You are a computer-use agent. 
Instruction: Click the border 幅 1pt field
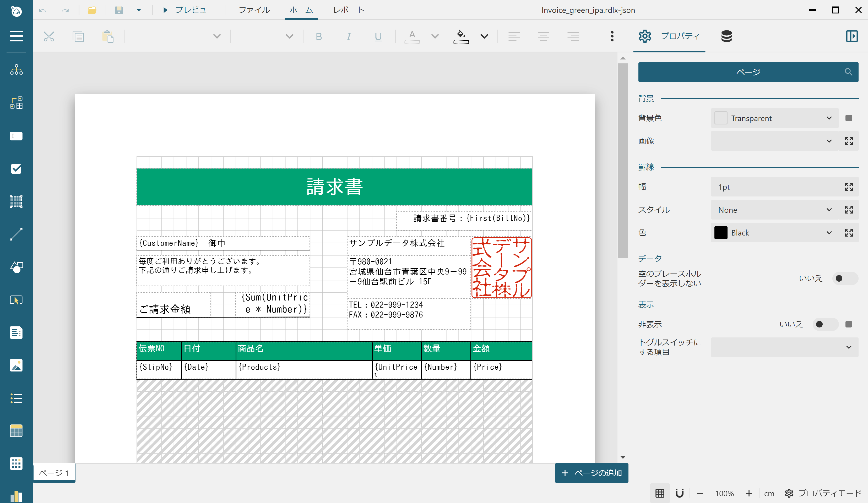(x=774, y=187)
